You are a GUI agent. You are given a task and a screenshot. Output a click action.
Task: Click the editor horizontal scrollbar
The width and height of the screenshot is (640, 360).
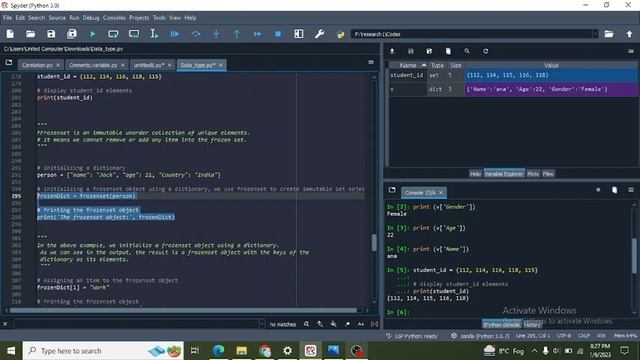click(184, 311)
